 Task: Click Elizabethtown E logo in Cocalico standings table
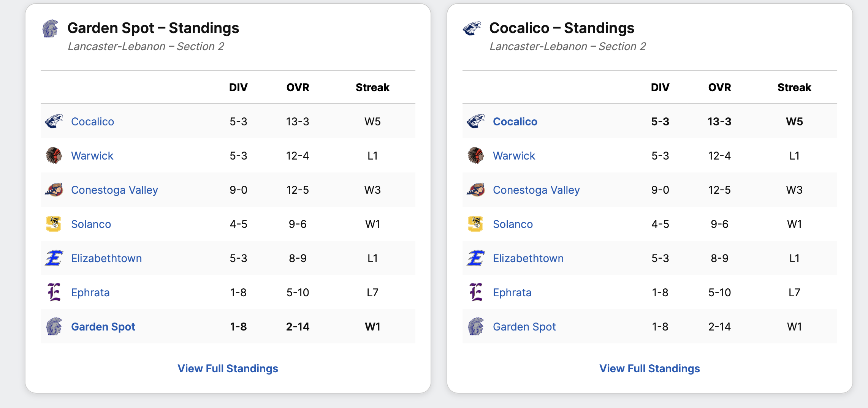pos(476,258)
